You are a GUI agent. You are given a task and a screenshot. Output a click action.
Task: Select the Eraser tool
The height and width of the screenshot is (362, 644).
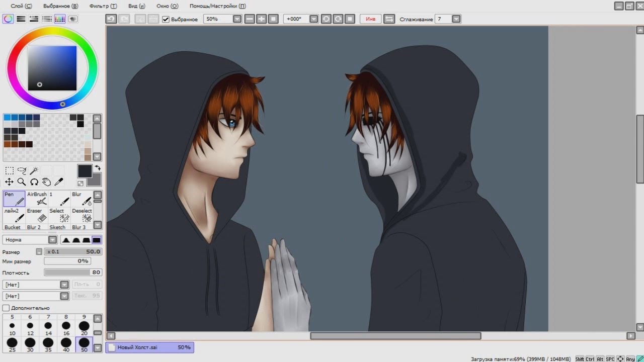37,215
